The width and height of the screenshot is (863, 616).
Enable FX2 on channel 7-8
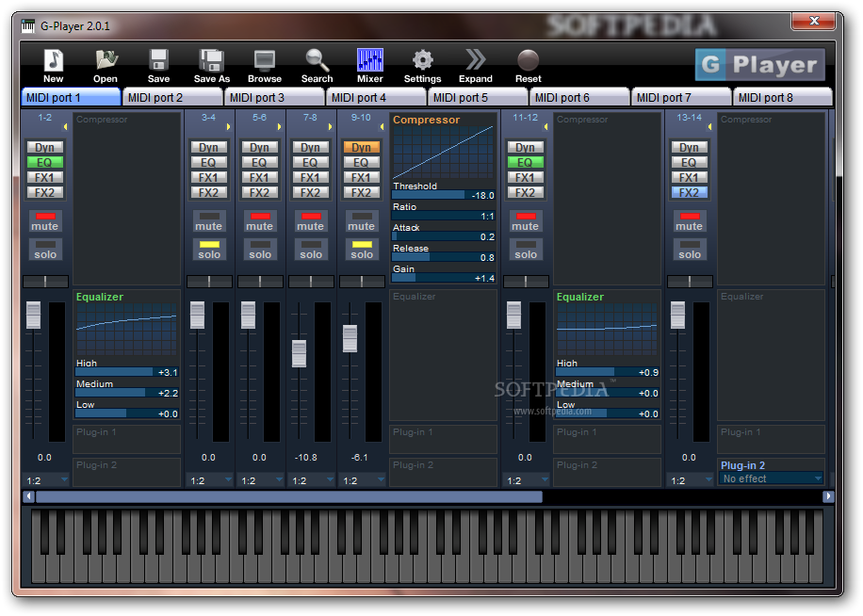pyautogui.click(x=310, y=192)
